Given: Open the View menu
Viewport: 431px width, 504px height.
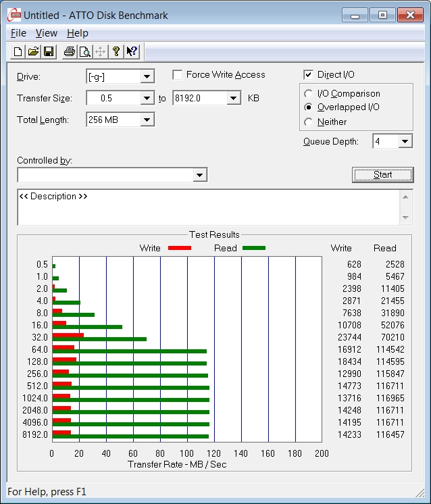Looking at the screenshot, I should click(x=47, y=33).
